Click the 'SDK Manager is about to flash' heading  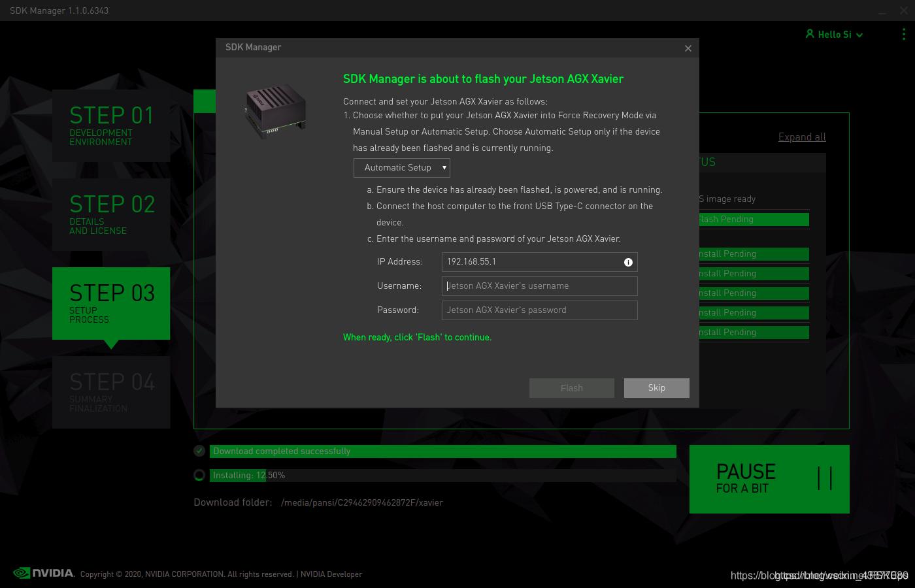483,79
